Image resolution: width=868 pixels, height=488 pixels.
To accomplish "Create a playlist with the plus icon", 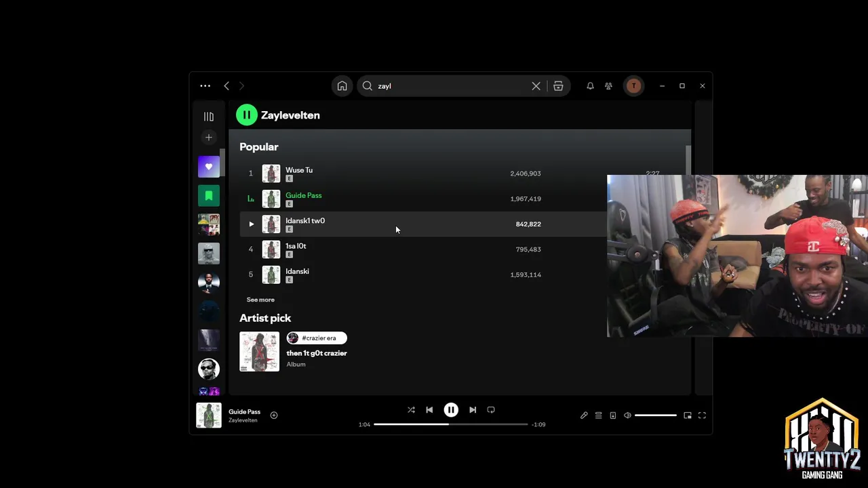I will (x=209, y=138).
